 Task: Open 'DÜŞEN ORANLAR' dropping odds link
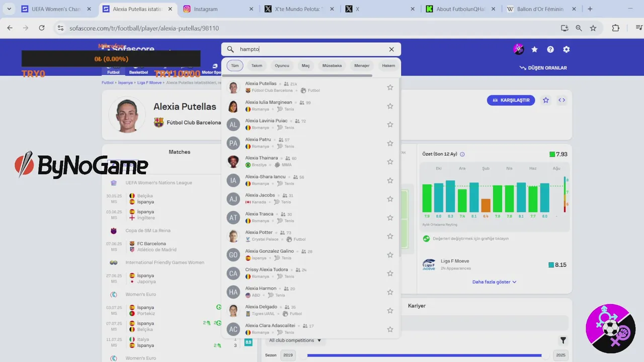(543, 68)
